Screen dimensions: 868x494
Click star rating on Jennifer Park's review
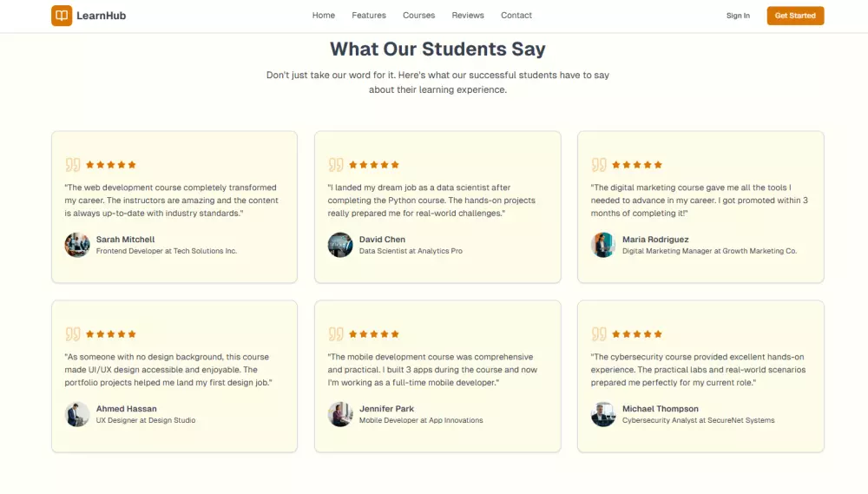[374, 334]
